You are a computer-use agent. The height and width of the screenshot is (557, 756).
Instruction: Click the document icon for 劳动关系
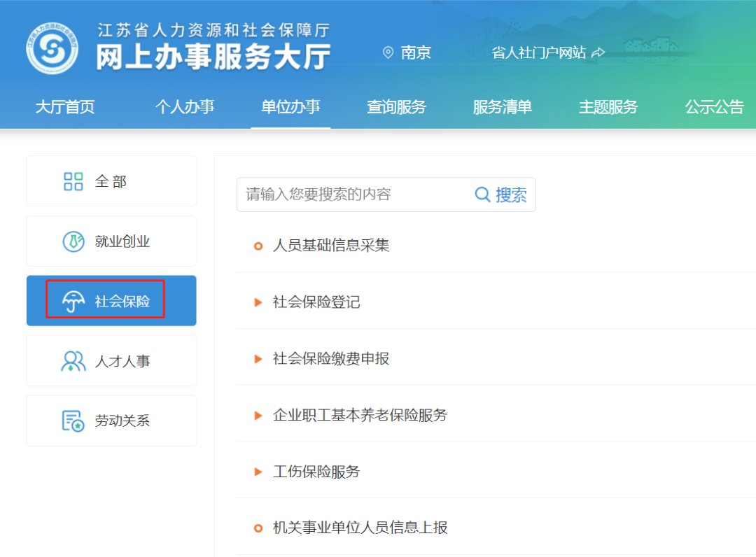(x=73, y=421)
